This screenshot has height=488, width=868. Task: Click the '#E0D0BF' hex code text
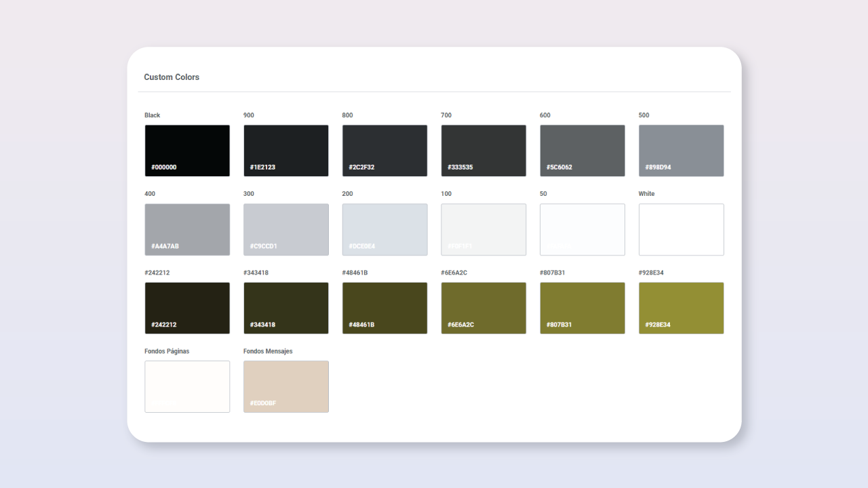[263, 403]
